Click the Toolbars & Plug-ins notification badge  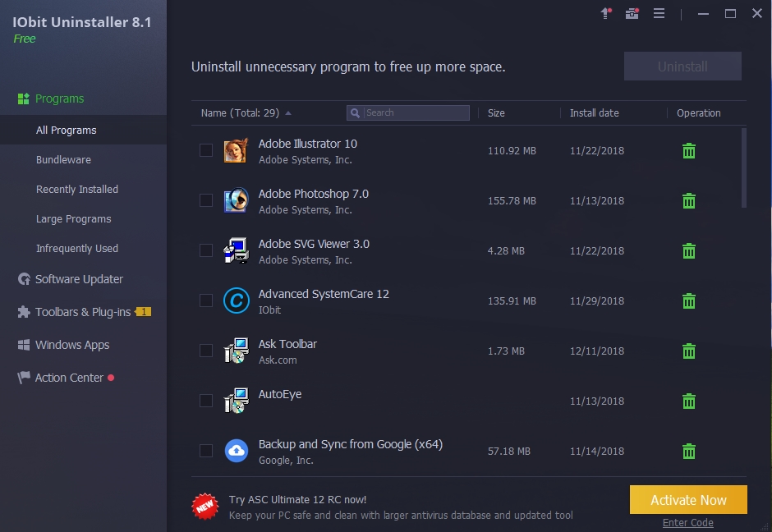click(x=143, y=311)
